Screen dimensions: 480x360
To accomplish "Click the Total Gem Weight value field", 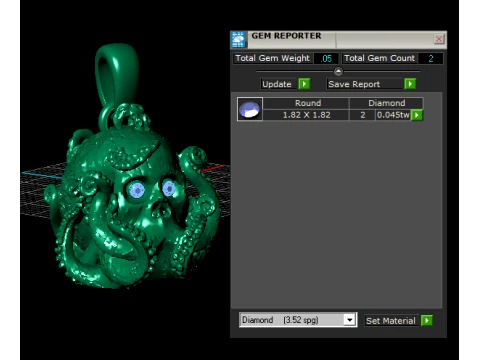I will point(326,58).
